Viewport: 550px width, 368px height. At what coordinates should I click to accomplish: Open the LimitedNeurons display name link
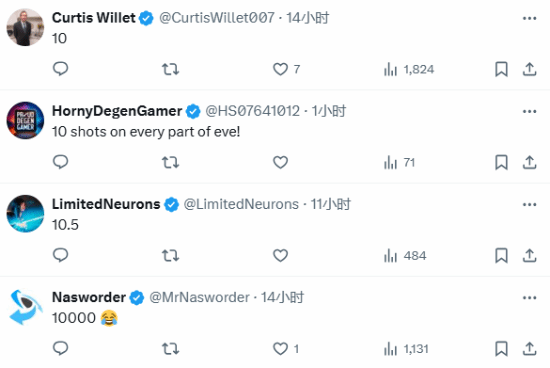click(106, 204)
